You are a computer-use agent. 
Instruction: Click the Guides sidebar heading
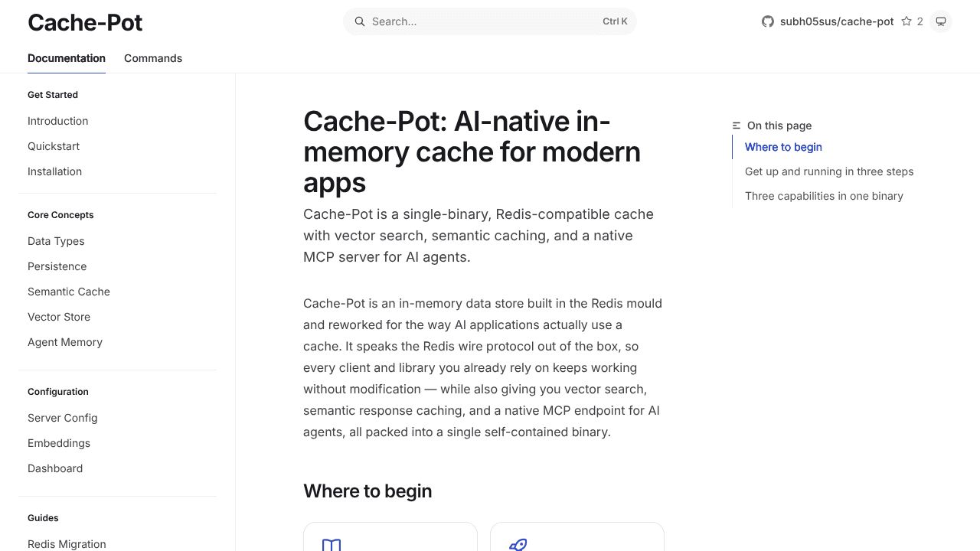click(x=43, y=518)
